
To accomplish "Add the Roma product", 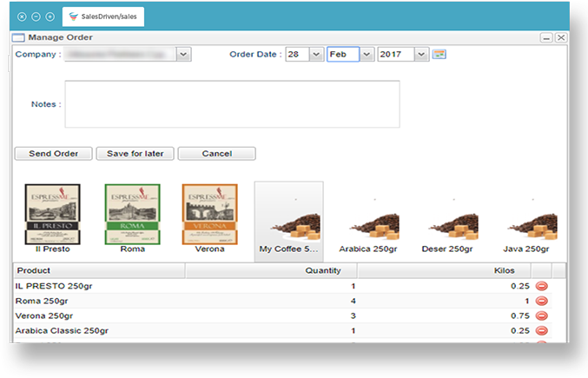I will click(x=132, y=219).
